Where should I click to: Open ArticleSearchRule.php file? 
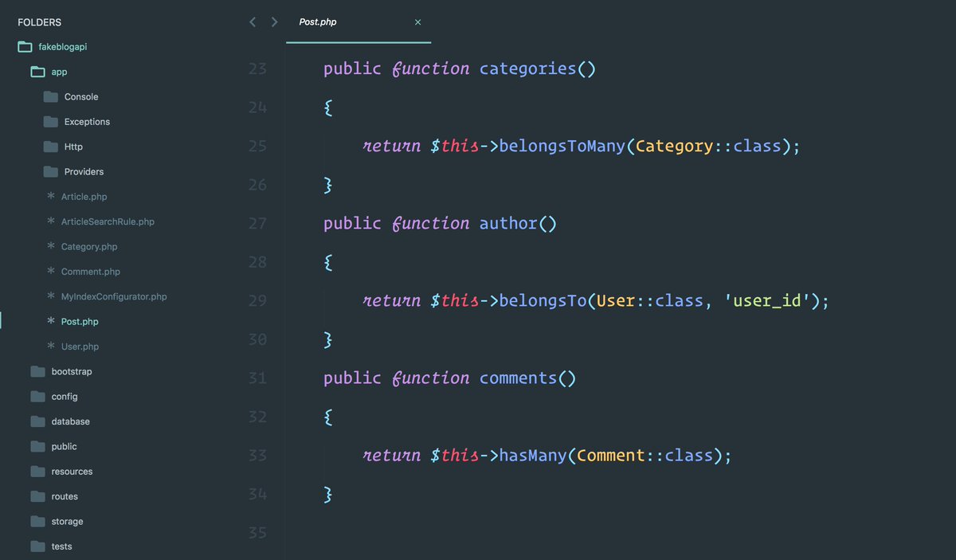pyautogui.click(x=108, y=221)
